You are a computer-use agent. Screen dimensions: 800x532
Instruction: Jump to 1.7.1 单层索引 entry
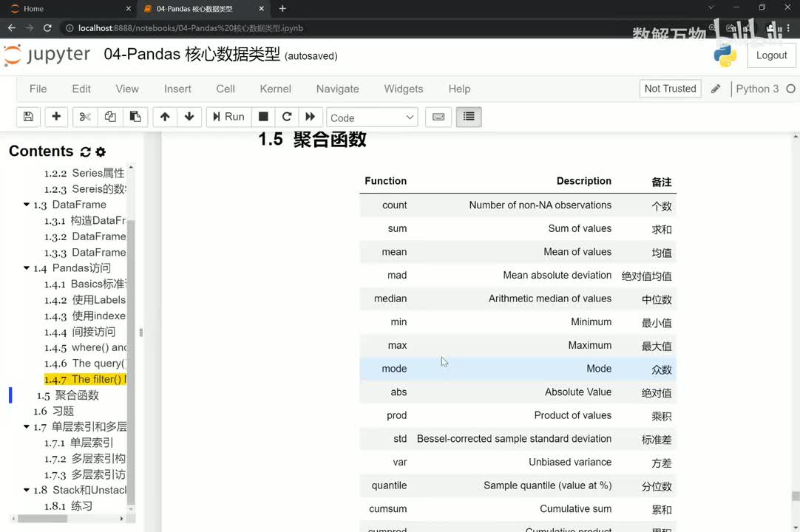78,443
